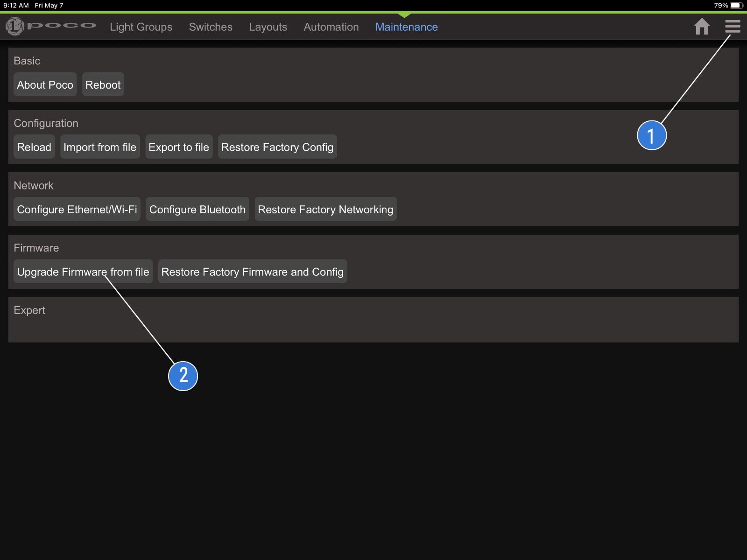The width and height of the screenshot is (747, 560).
Task: Tap the Configuration section heading
Action: tap(46, 123)
